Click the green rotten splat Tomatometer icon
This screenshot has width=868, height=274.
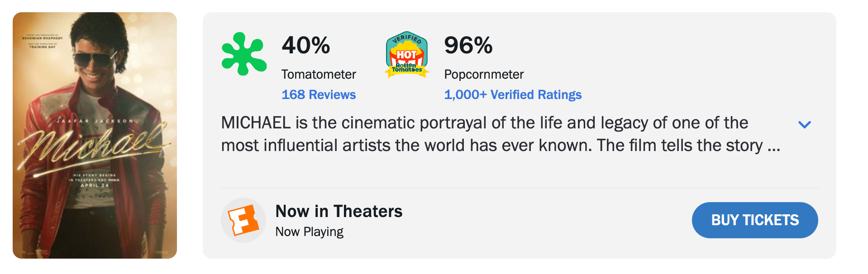click(243, 55)
